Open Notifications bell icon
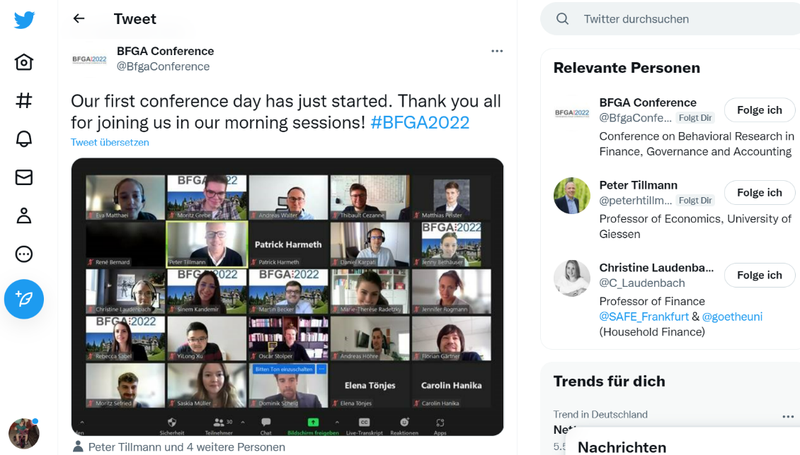This screenshot has height=455, width=800. (x=24, y=139)
